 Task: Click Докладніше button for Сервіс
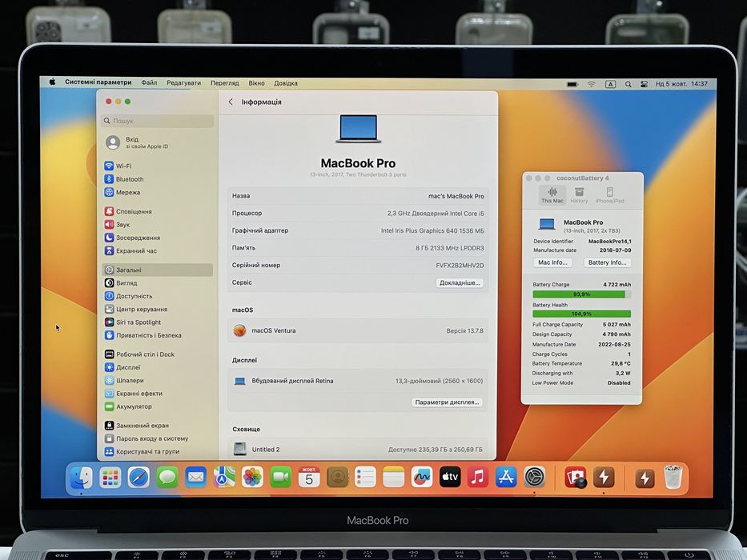pyautogui.click(x=460, y=283)
